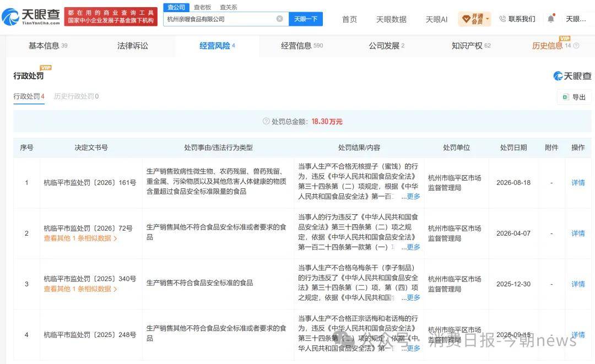Click the help icon next to 历史信息
Screen dimensions: 595x364
pos(576,46)
